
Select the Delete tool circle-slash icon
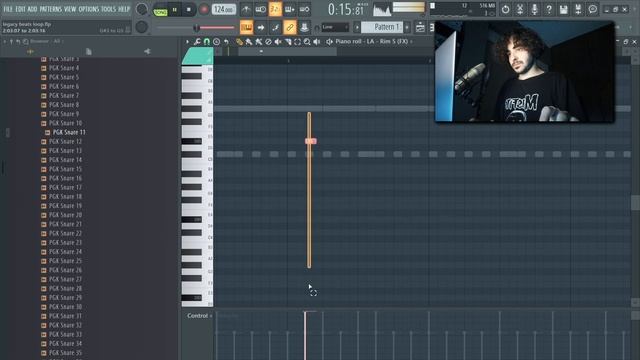[x=268, y=42]
